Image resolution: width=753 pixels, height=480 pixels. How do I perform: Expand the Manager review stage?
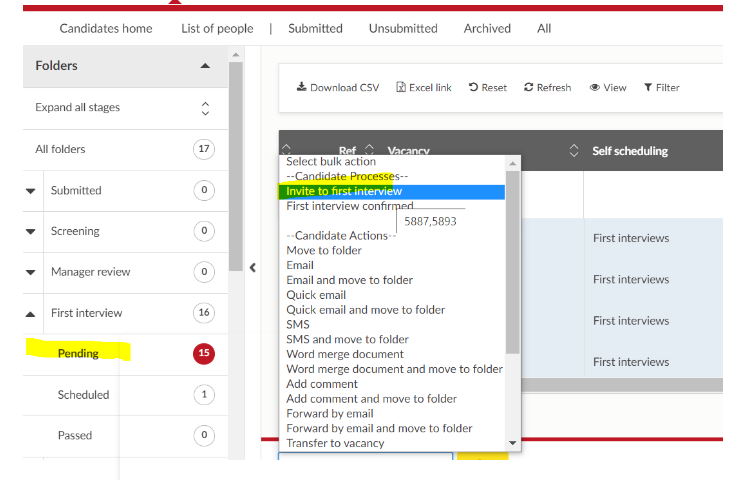[x=31, y=272]
